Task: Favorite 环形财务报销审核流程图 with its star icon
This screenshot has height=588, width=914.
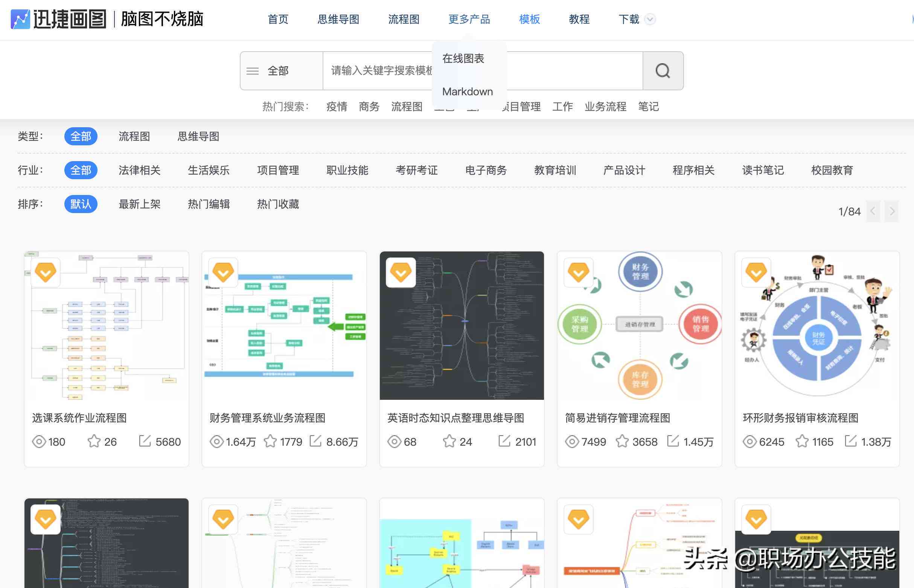Action: (x=802, y=442)
